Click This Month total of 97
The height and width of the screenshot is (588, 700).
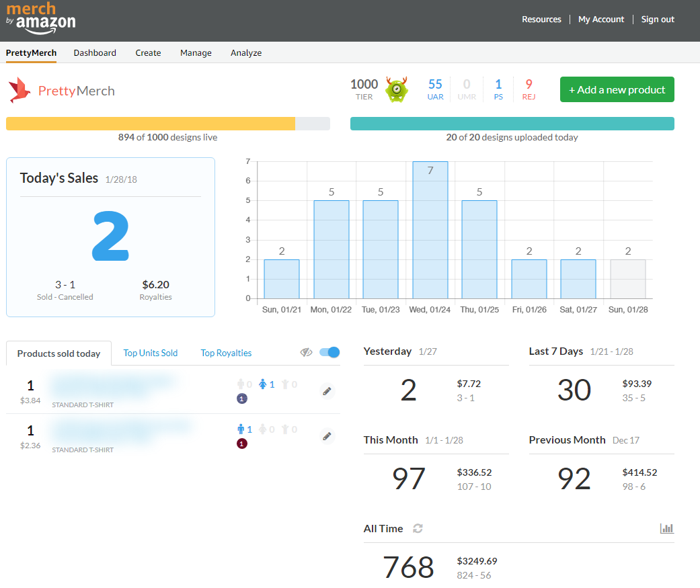408,478
